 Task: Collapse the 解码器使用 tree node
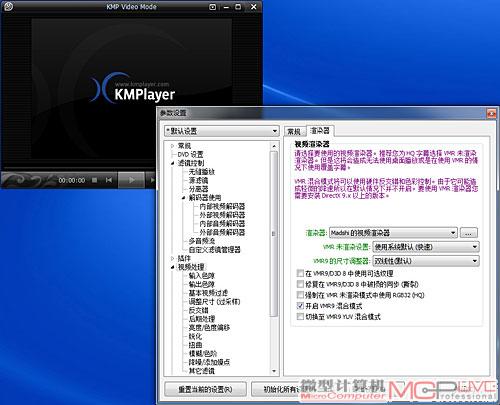tap(183, 198)
